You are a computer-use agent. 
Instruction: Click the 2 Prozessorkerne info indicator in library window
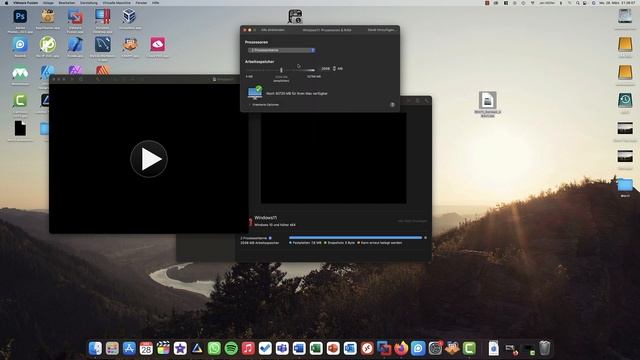[x=270, y=238]
